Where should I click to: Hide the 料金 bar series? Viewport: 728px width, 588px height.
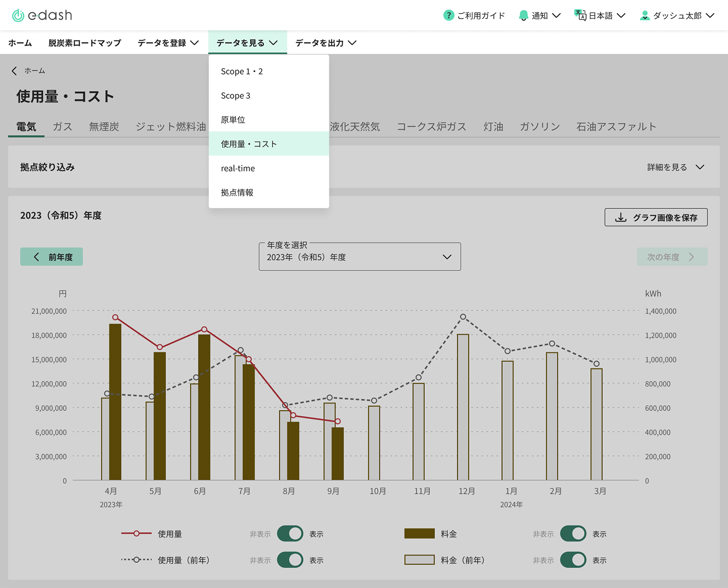573,533
